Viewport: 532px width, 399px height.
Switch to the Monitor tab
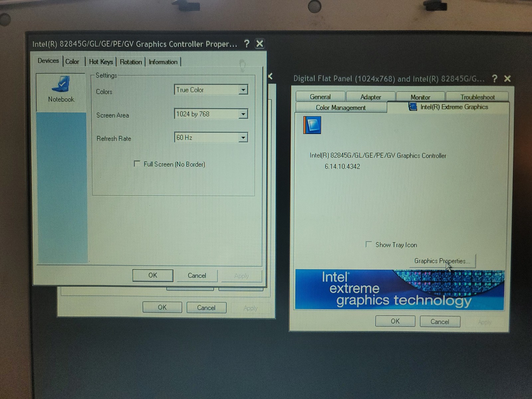[x=420, y=97]
